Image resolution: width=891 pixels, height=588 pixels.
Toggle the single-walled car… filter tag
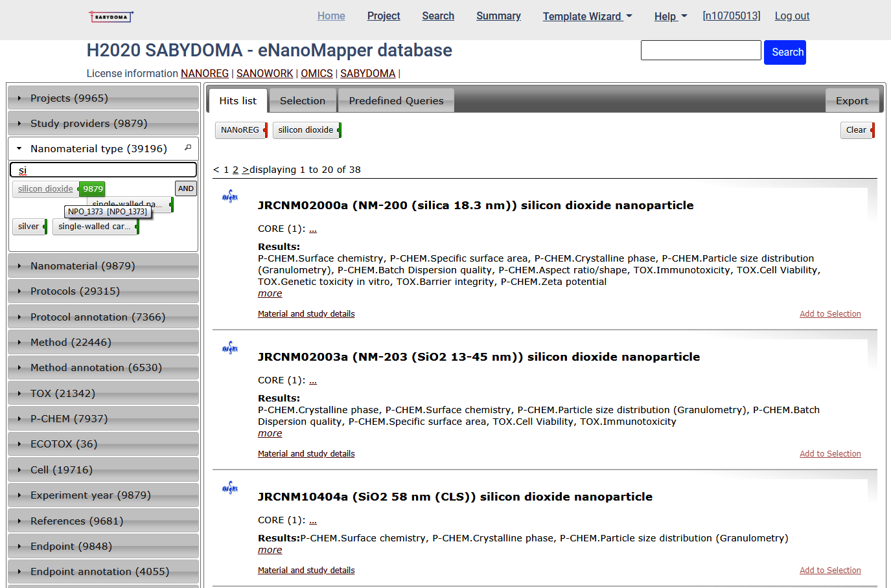click(94, 227)
